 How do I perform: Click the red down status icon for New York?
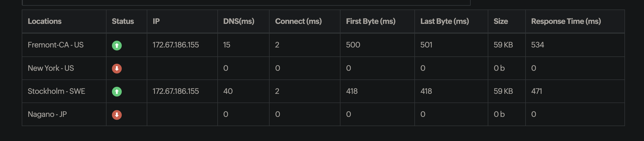(x=117, y=69)
